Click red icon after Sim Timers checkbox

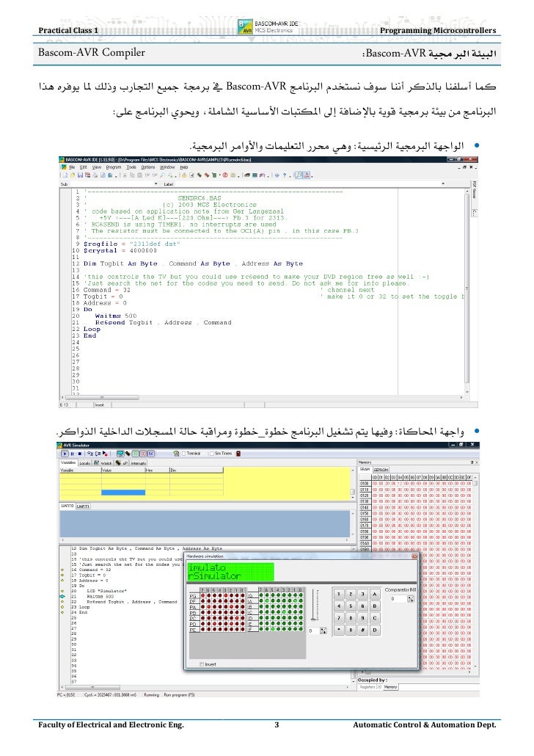(238, 454)
